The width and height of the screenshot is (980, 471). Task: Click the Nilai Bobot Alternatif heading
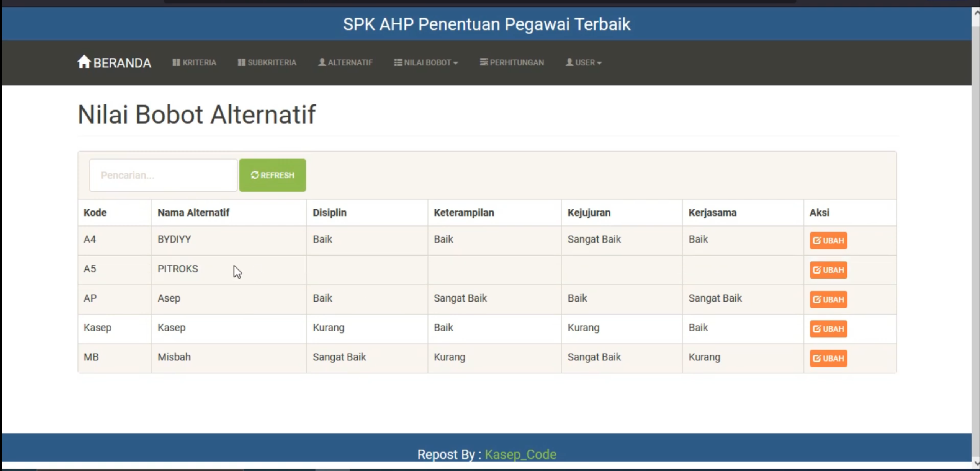[x=196, y=114]
